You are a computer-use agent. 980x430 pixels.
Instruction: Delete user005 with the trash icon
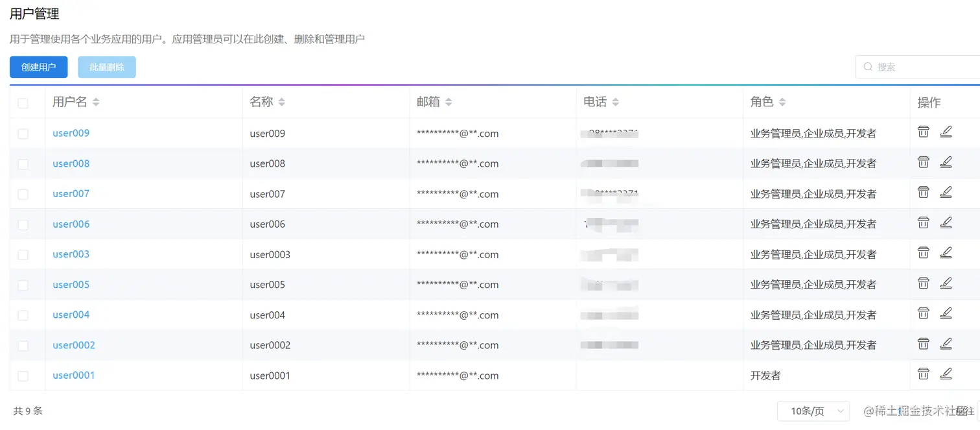tap(923, 283)
